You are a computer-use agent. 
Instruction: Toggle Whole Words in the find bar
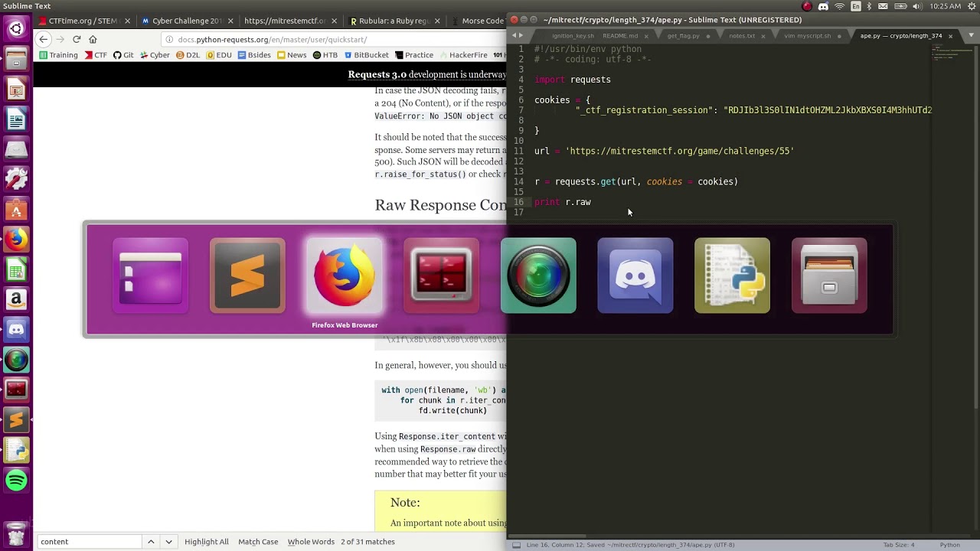click(311, 542)
